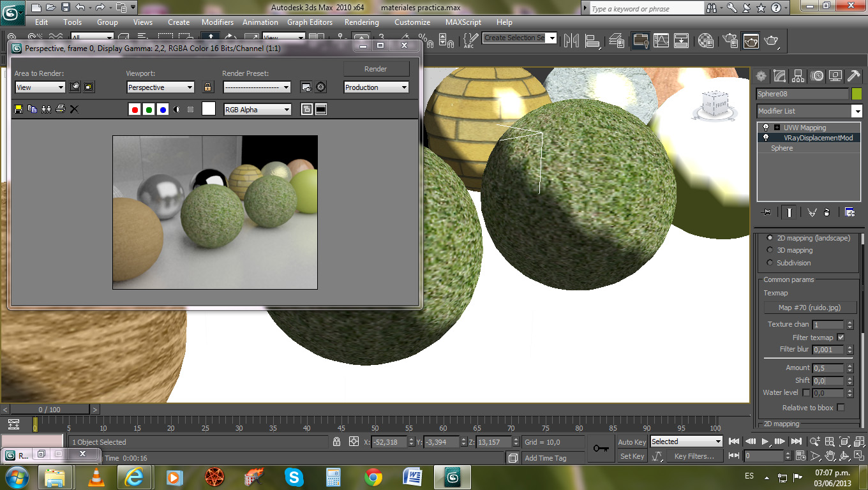868x490 pixels.
Task: Clone the rendered frame window
Action: (46, 109)
